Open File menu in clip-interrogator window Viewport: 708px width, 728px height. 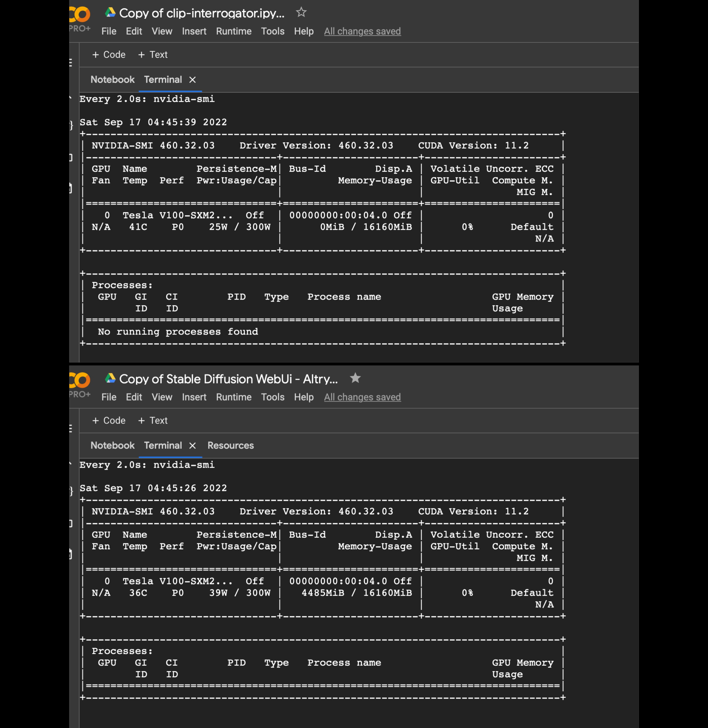tap(109, 31)
